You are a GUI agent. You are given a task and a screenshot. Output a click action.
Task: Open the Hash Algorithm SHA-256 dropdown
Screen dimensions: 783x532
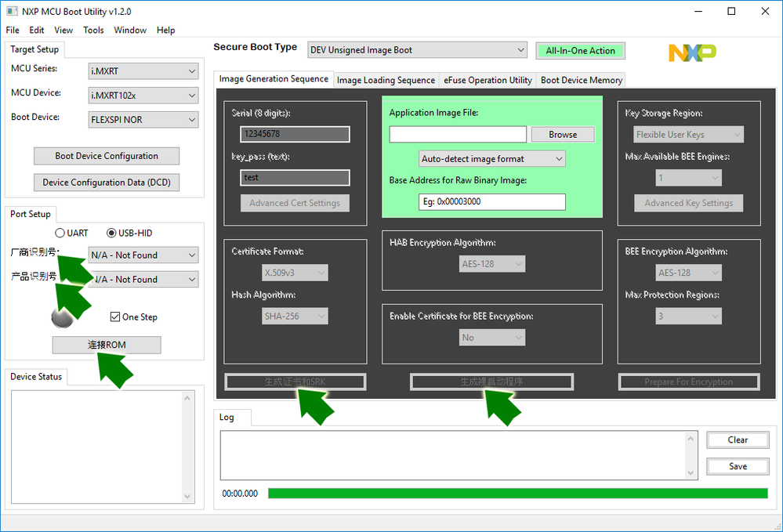click(295, 316)
